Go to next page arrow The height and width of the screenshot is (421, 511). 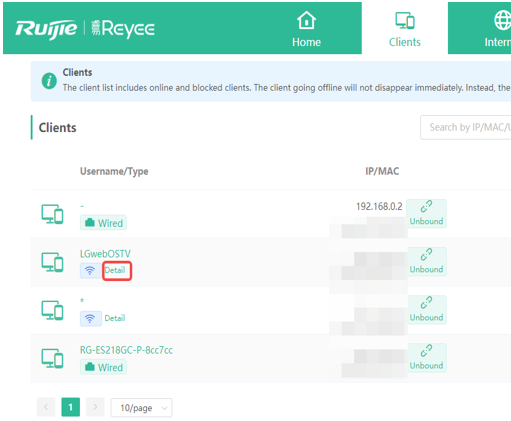pos(95,407)
